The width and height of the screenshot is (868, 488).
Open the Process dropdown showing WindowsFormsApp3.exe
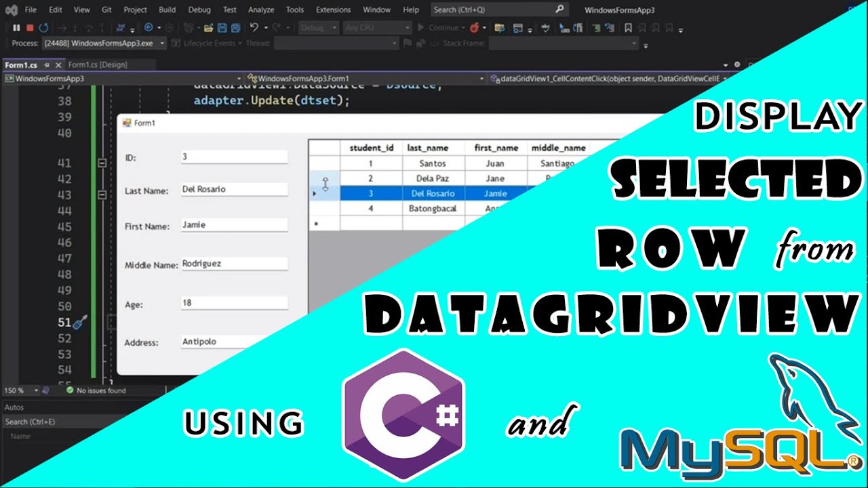pyautogui.click(x=104, y=43)
